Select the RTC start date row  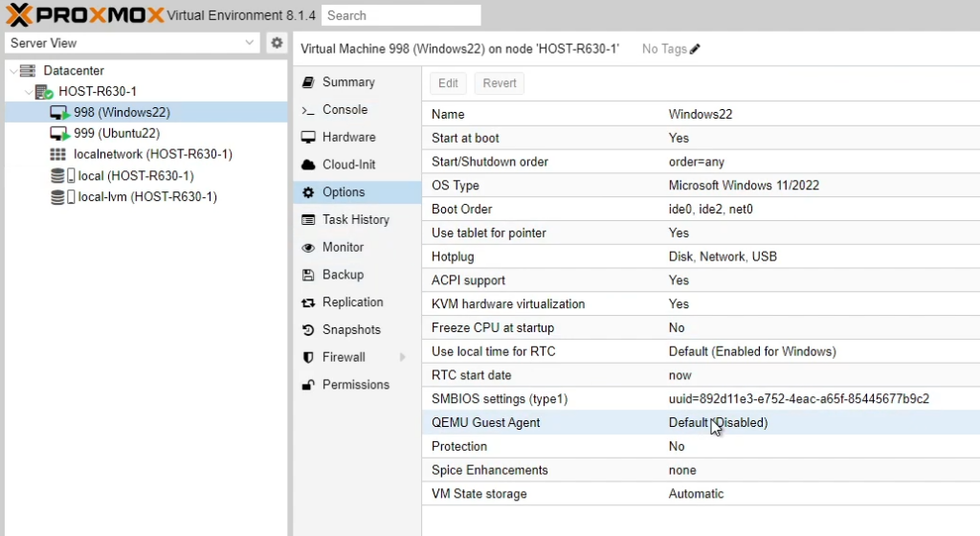pyautogui.click(x=702, y=375)
